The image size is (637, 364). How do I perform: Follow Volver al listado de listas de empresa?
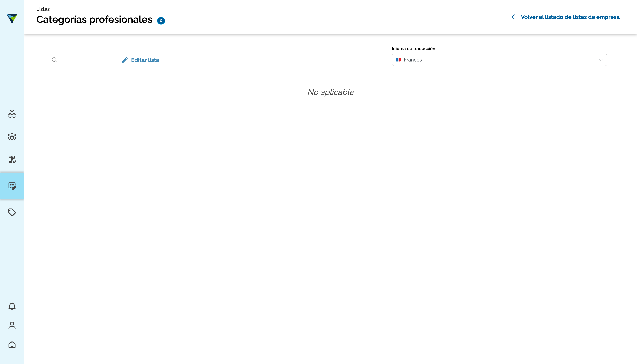click(x=570, y=17)
